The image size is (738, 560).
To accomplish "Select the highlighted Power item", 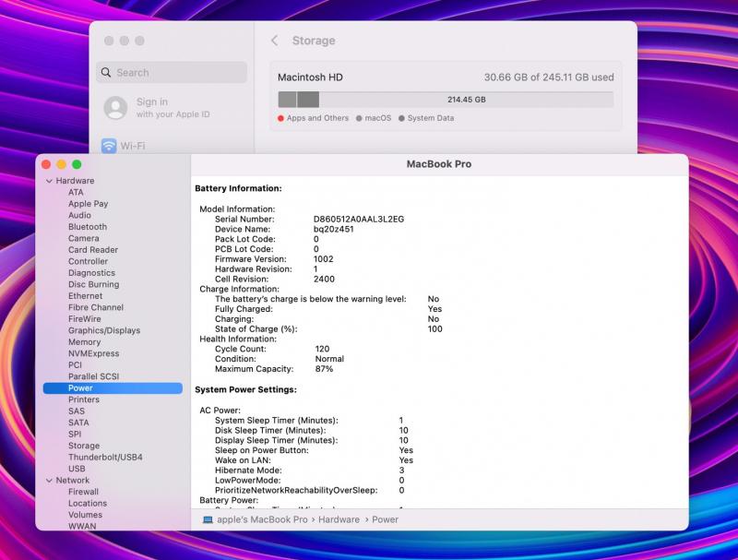I will (113, 388).
